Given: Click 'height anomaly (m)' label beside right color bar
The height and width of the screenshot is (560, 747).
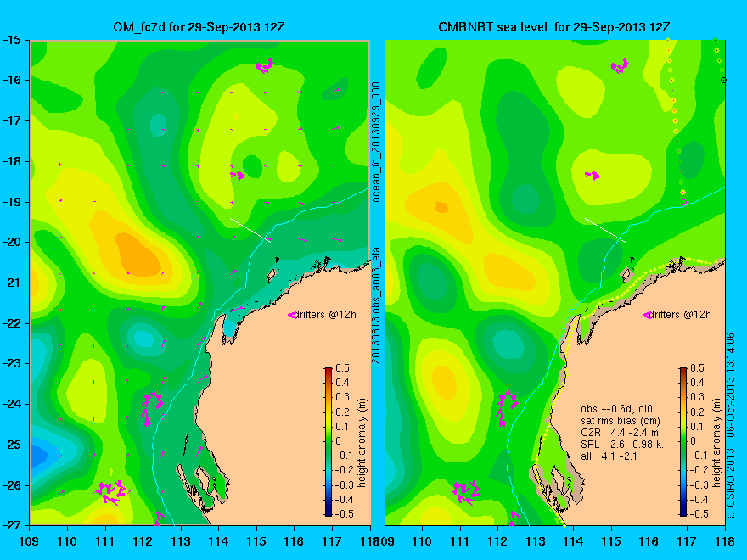Looking at the screenshot, I should coord(717,443).
